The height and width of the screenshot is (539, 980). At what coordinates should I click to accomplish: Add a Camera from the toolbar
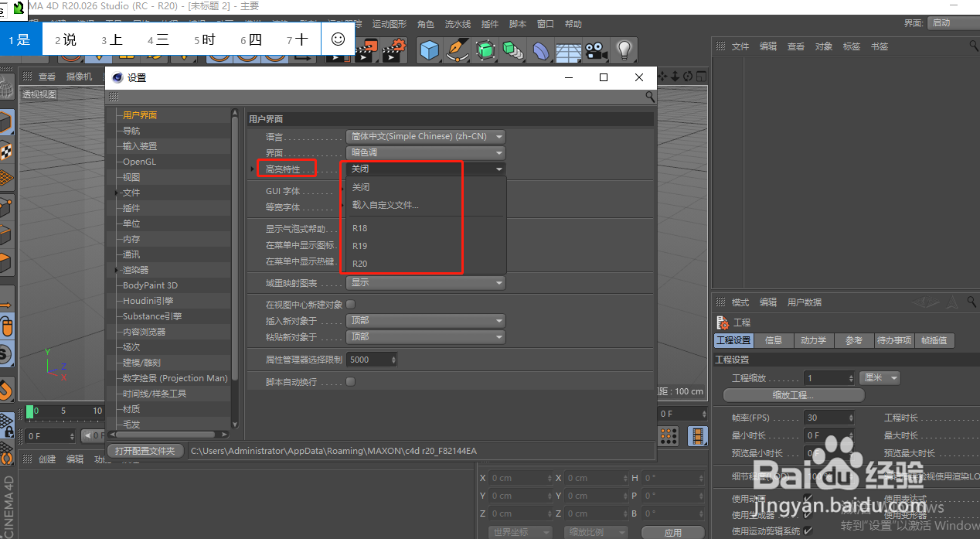[x=595, y=50]
